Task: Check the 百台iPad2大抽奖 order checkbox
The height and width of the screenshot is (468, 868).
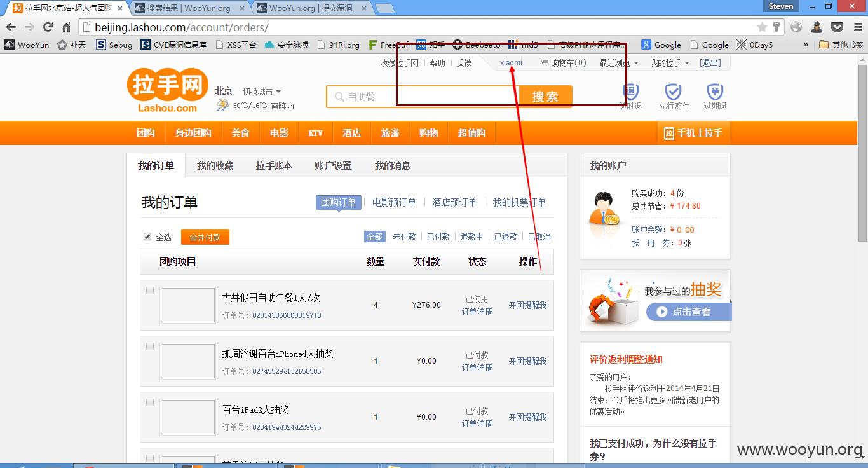Action: [150, 403]
